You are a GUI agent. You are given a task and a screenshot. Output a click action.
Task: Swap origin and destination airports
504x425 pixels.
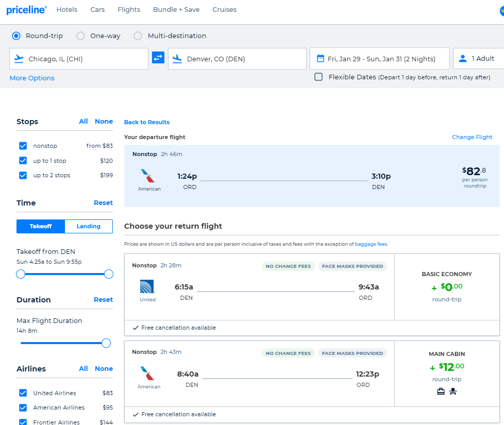[158, 58]
